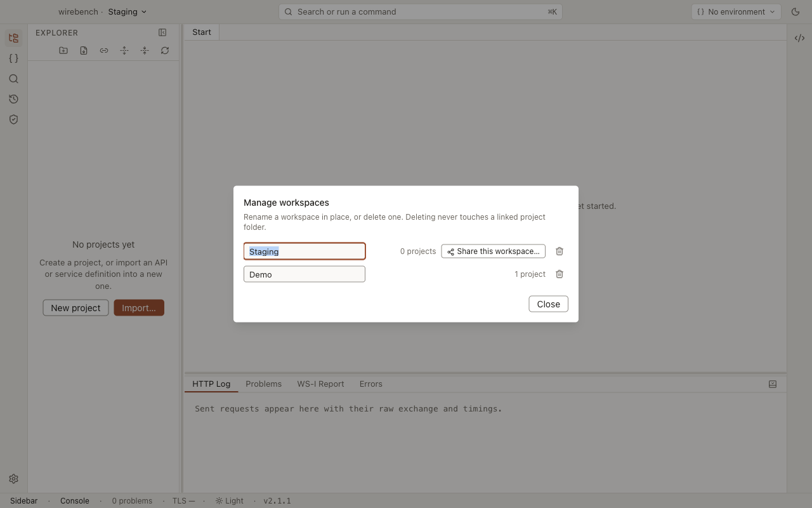The height and width of the screenshot is (508, 812).
Task: Click the expand all icon in Explorer
Action: [x=124, y=51]
